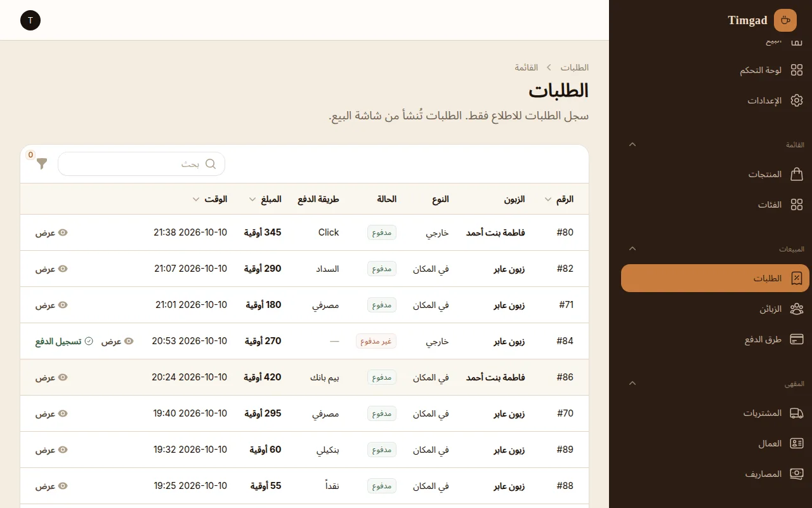Open العمال in the sidebar

tap(716, 443)
